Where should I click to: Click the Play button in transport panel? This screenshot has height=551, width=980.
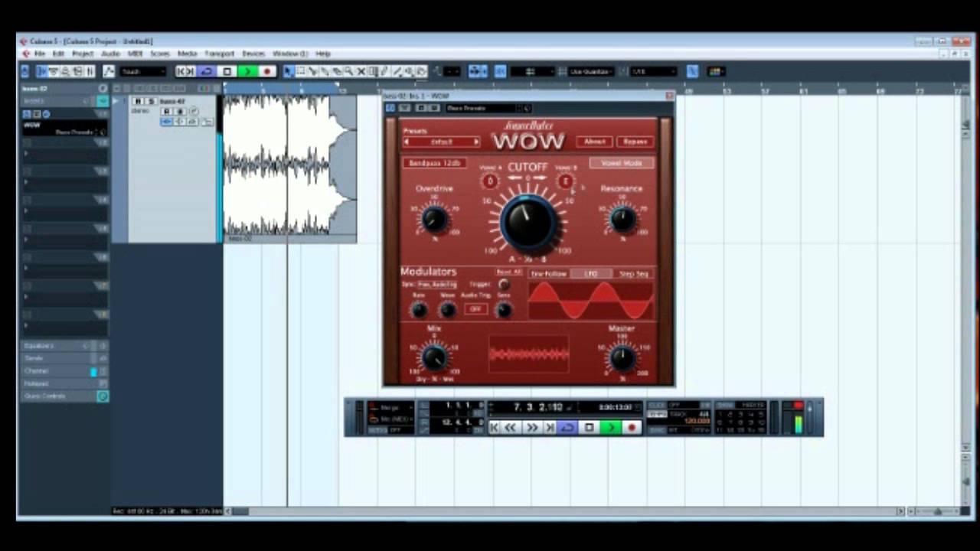[x=610, y=428]
